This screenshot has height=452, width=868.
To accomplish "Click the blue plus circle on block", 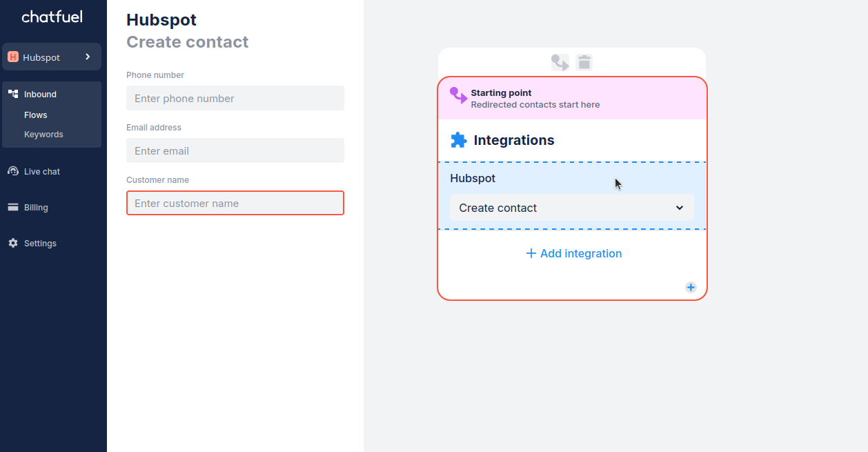I will point(691,287).
